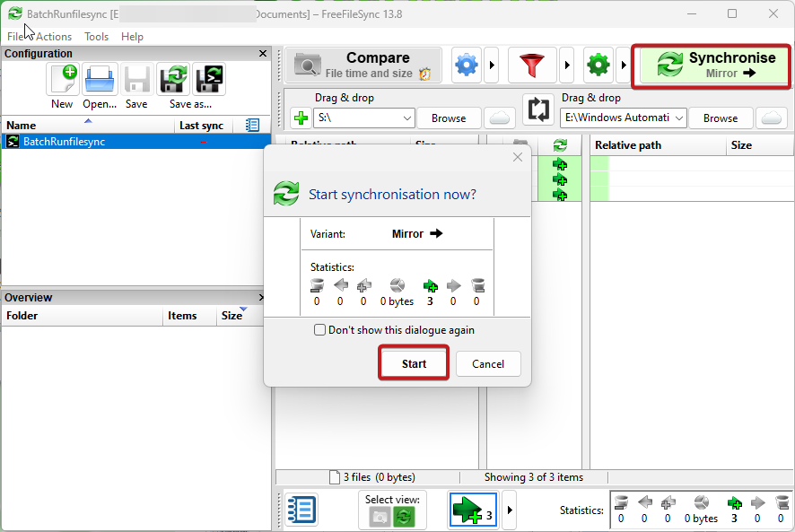Toggle the create-right filter showing 3 items
The height and width of the screenshot is (532, 795).
pos(473,510)
